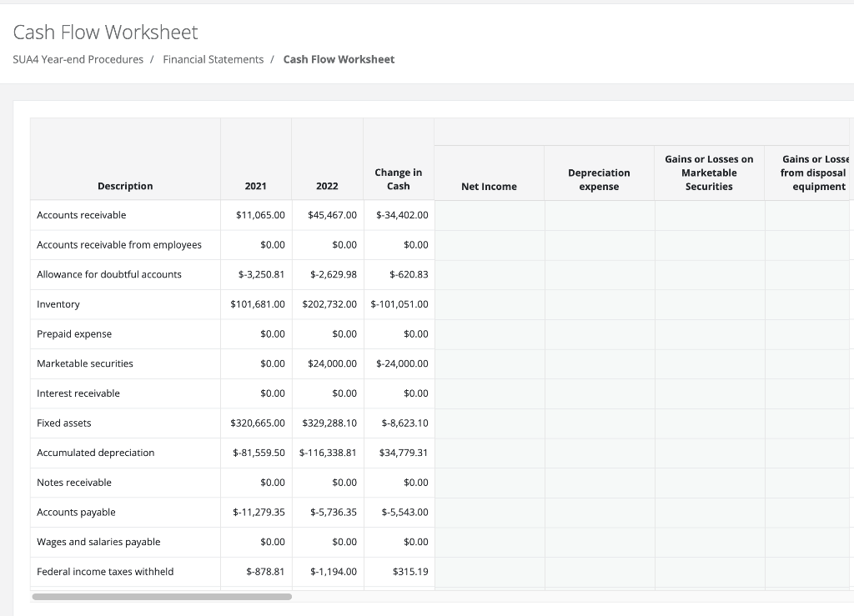Click the $-2,629.98 allowance 2022 value

click(x=334, y=274)
